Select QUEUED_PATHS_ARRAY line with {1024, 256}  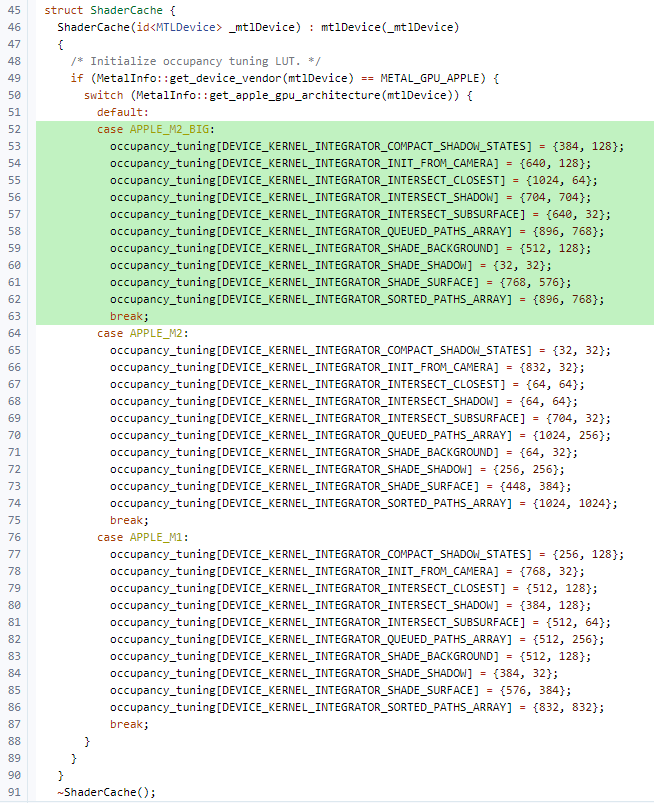pos(361,435)
